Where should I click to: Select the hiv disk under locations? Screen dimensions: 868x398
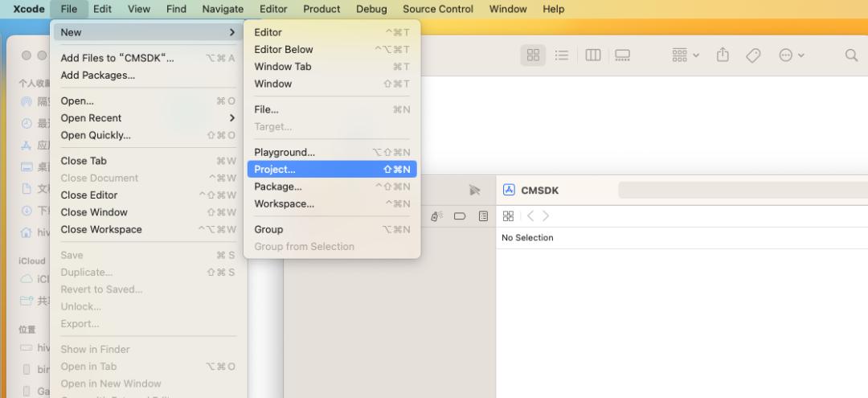coord(35,347)
